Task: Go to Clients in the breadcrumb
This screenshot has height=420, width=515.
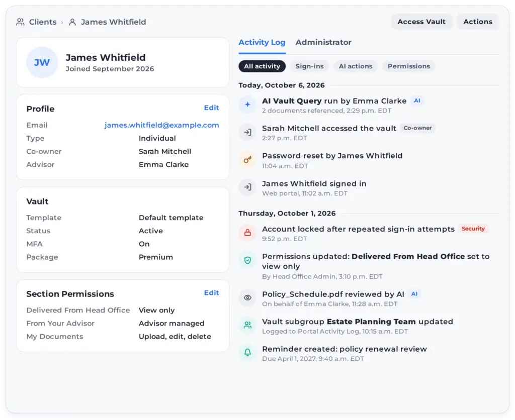Action: (43, 22)
